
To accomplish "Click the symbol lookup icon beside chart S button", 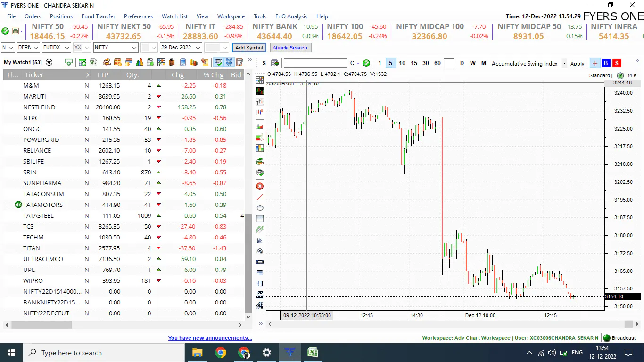I will coord(275,63).
